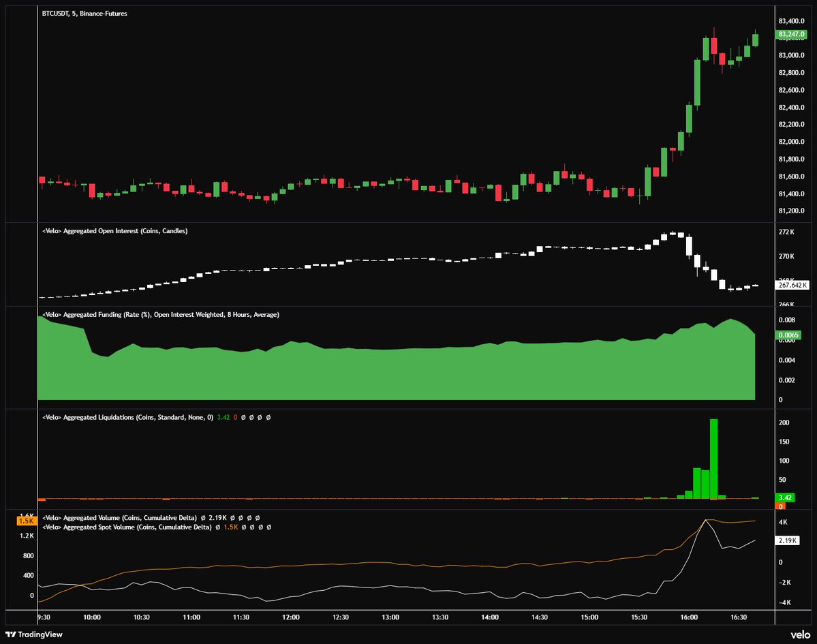Click the Aggregated Spot Volume indicator title
817x644 pixels.
[127, 527]
